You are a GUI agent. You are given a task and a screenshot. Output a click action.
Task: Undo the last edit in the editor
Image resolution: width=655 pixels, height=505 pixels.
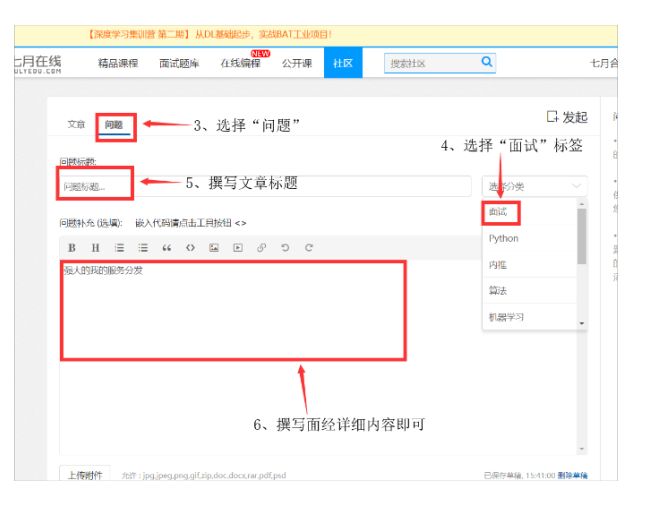click(285, 248)
